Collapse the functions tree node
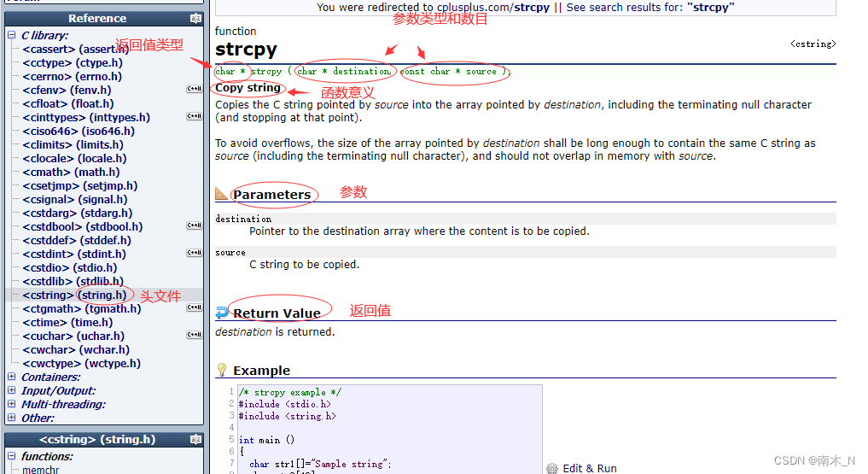This screenshot has height=474, width=868. (12, 456)
